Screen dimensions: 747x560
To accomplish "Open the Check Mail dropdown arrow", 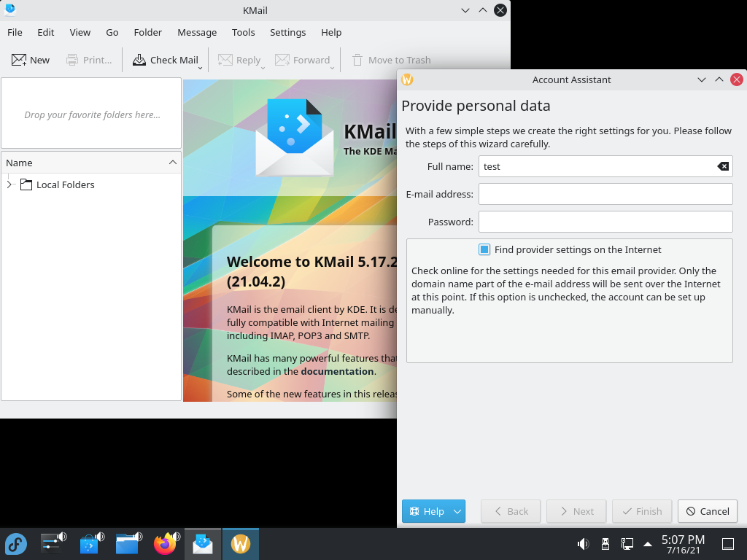I will coord(201,68).
